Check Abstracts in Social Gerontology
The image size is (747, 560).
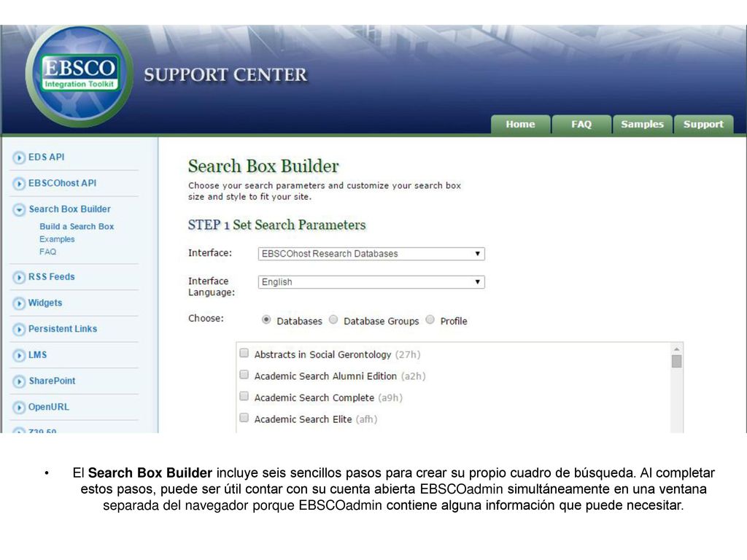point(244,353)
